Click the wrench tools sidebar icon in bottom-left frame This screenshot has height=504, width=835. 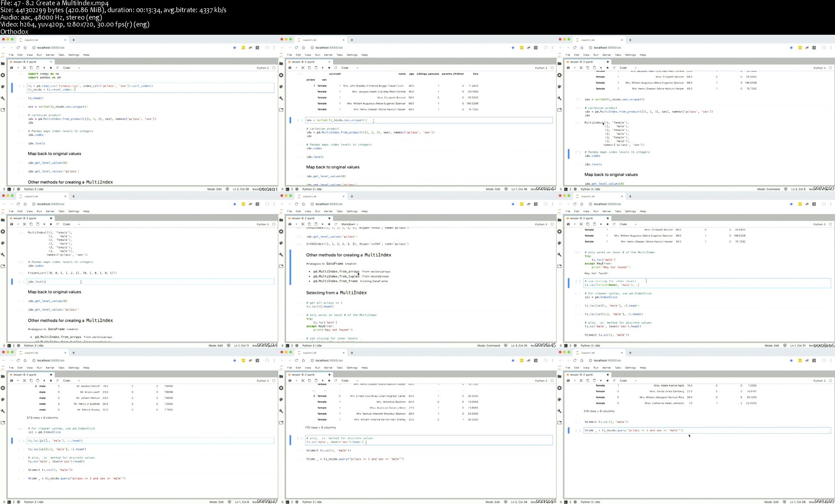pyautogui.click(x=3, y=411)
